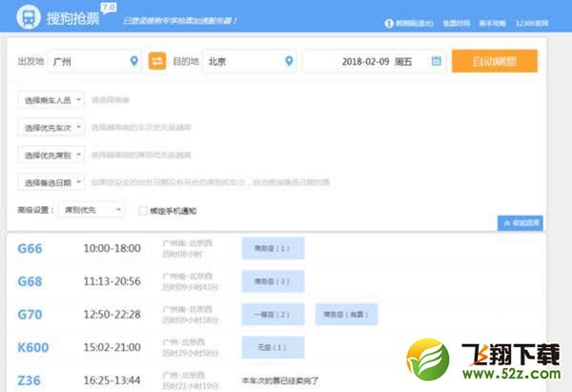Click the orange auto refresh tickets button

coord(495,61)
